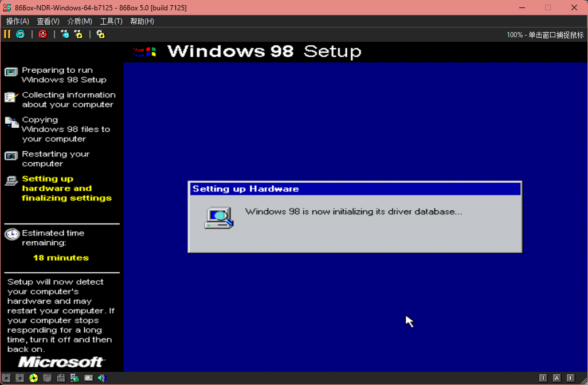Click the window resize grip in corner
588x385 pixels.
(583, 380)
